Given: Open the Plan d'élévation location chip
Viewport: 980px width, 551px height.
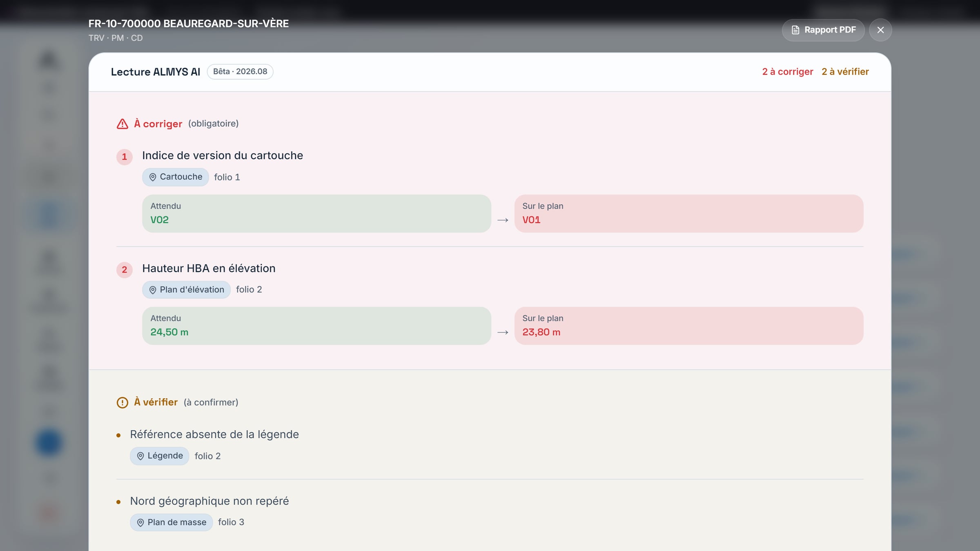Looking at the screenshot, I should 186,290.
